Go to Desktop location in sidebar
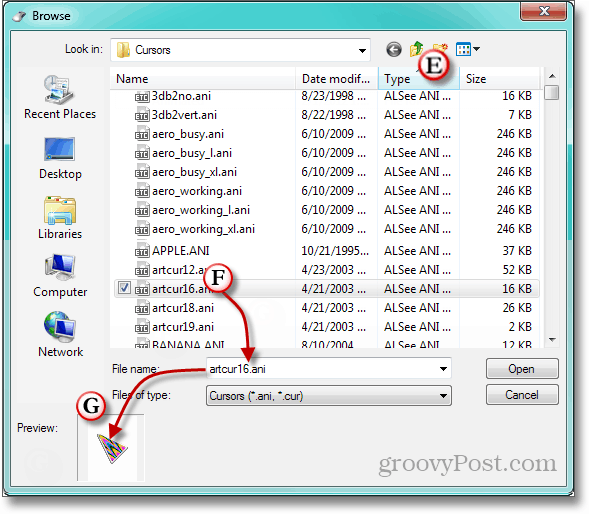Image resolution: width=589 pixels, height=514 pixels. (x=60, y=159)
